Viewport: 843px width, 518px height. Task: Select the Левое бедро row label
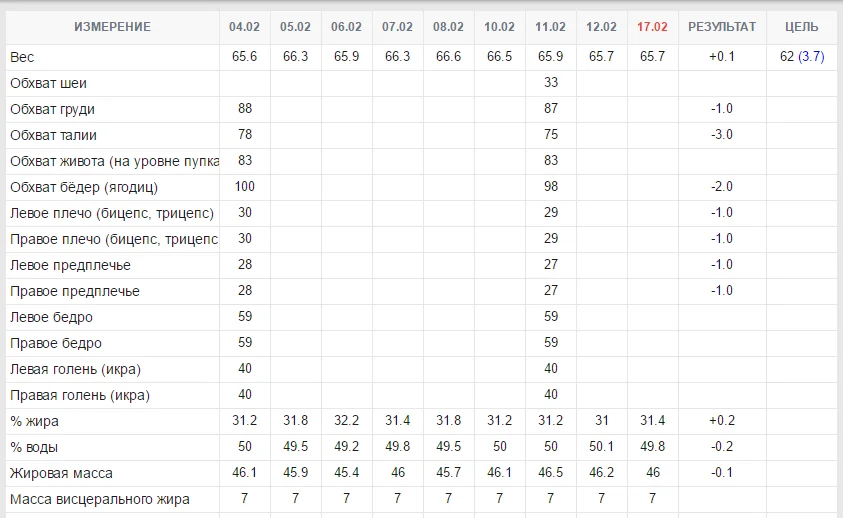(x=51, y=317)
